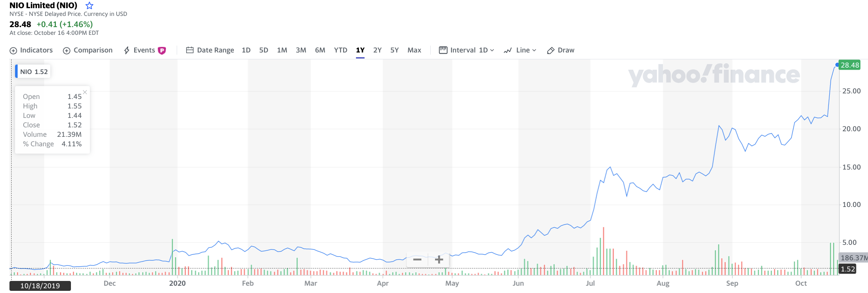Open the Comparison menu

click(88, 50)
